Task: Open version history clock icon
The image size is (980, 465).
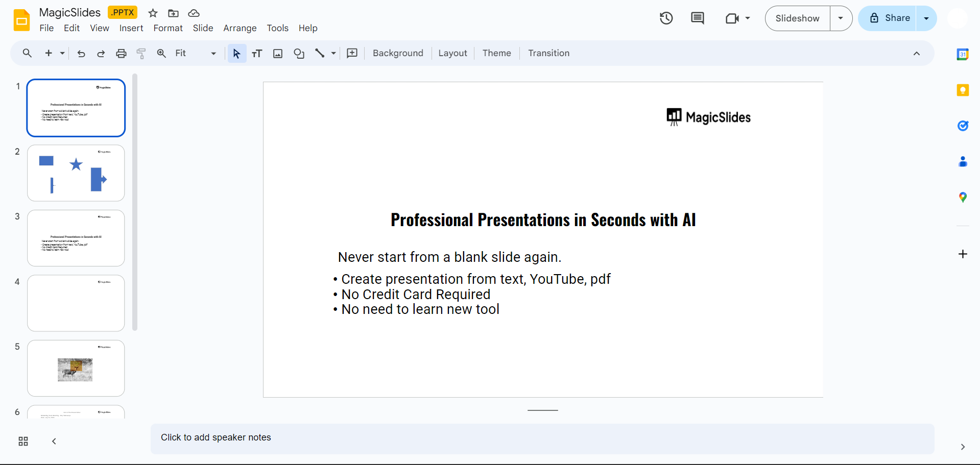Action: pyautogui.click(x=666, y=18)
